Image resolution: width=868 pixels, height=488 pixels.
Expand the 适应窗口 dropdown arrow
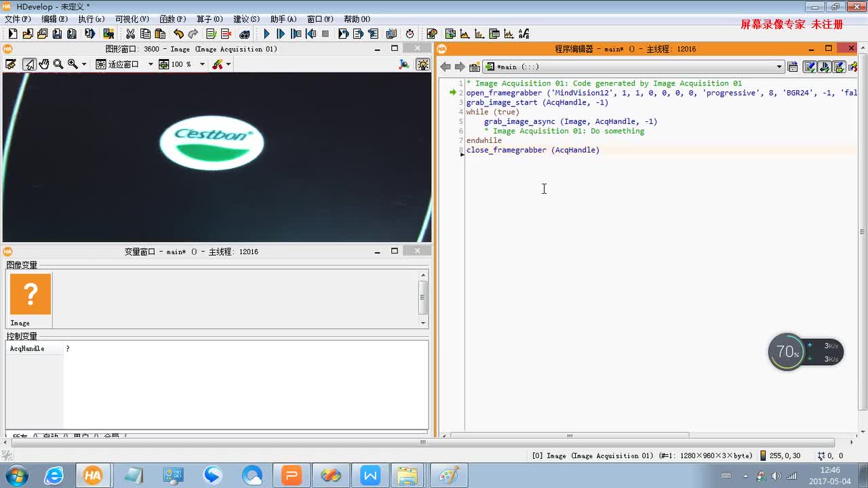click(x=151, y=64)
